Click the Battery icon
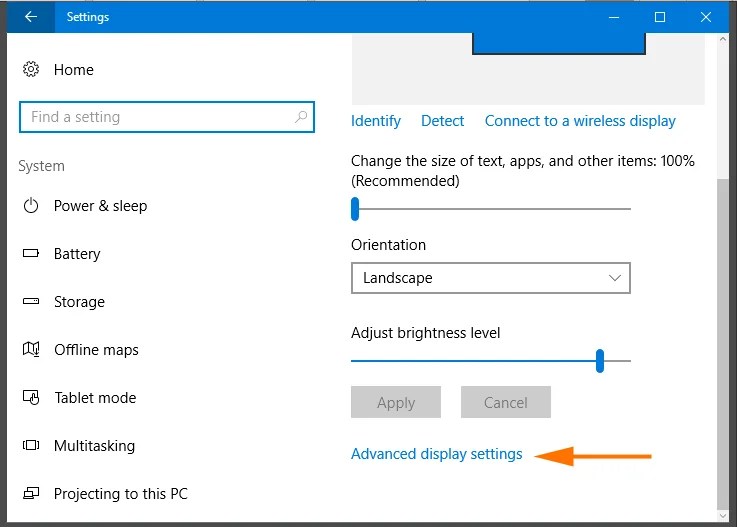Screen dimensions: 737x527 pos(31,253)
